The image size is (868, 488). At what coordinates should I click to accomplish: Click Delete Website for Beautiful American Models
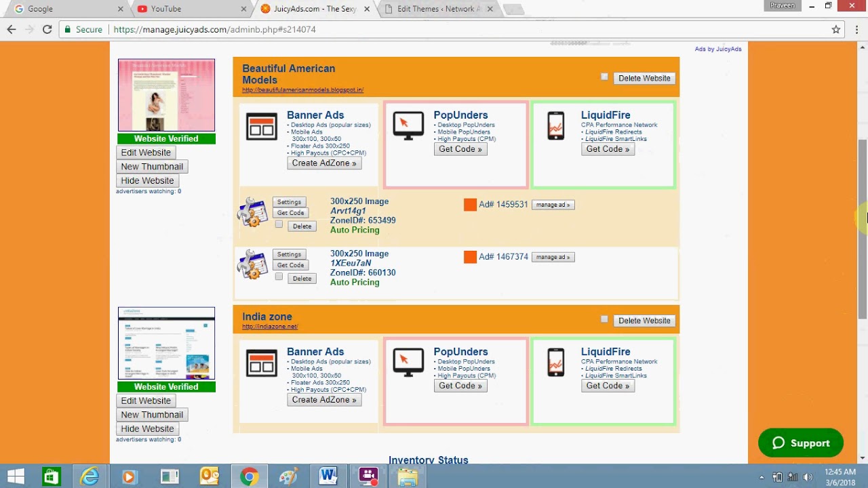pyautogui.click(x=644, y=78)
